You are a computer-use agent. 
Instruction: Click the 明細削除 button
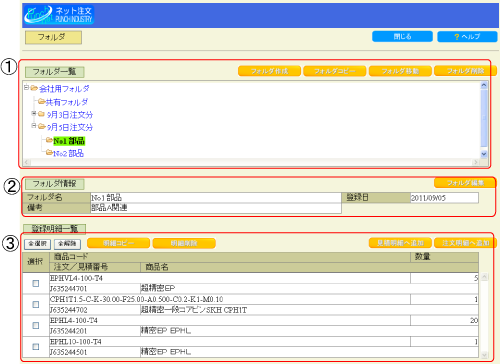(184, 243)
